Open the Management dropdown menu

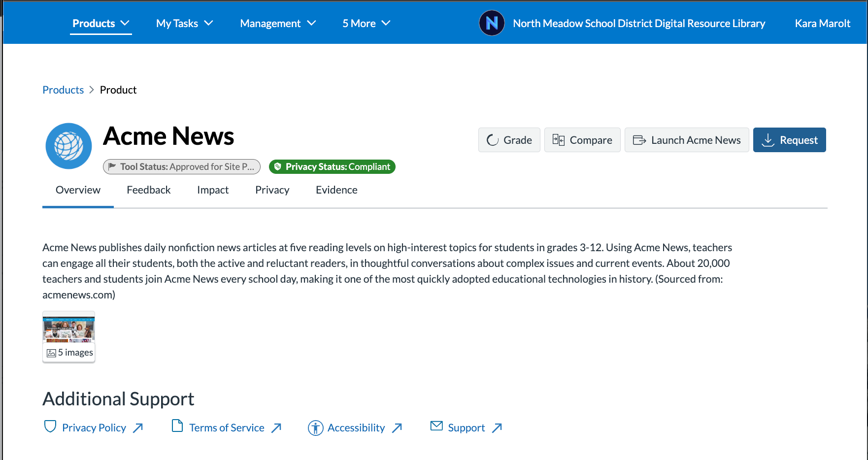tap(278, 23)
